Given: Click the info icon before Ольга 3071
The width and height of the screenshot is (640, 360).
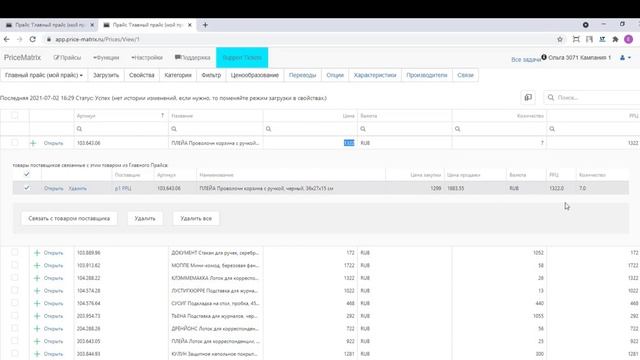Looking at the screenshot, I should (544, 57).
